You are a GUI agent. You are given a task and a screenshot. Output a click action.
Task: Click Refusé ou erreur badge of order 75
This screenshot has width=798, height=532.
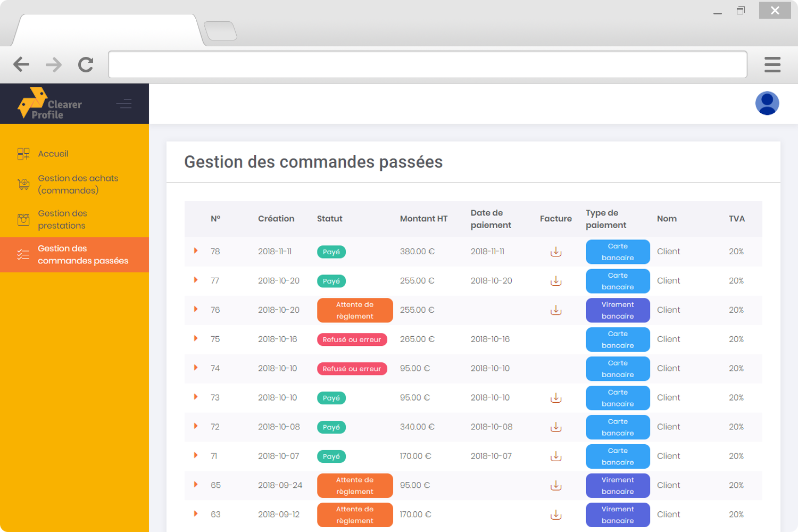coord(352,339)
